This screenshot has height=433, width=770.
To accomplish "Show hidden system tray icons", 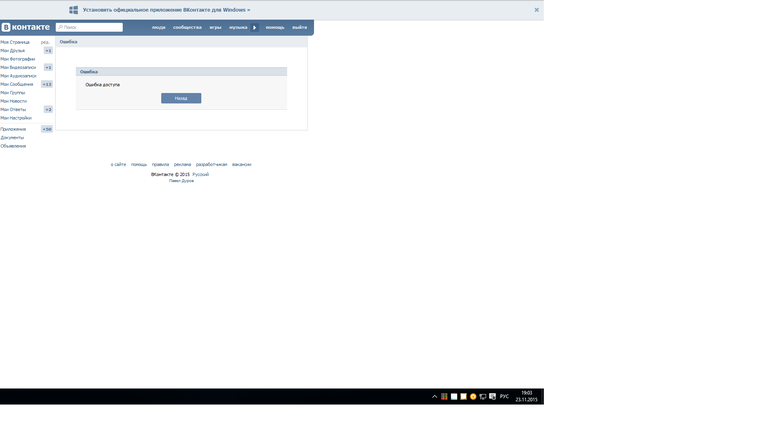I will pos(434,397).
